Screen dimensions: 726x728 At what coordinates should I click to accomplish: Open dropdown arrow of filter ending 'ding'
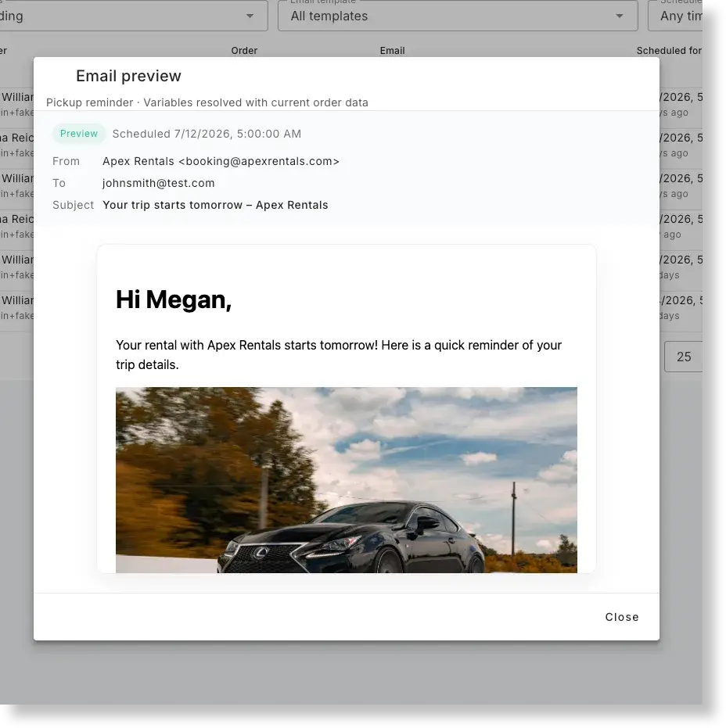[x=250, y=16]
